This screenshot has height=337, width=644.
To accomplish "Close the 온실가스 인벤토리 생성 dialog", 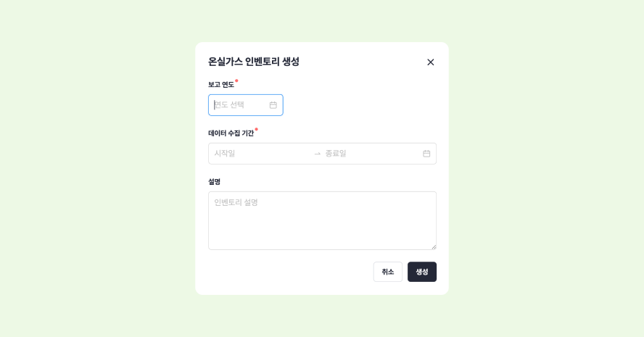I will click(431, 62).
